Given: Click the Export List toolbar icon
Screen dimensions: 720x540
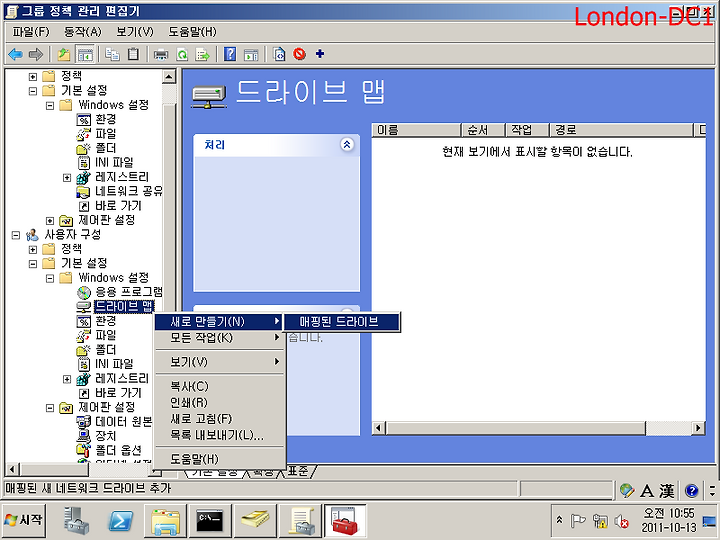Looking at the screenshot, I should point(202,55).
